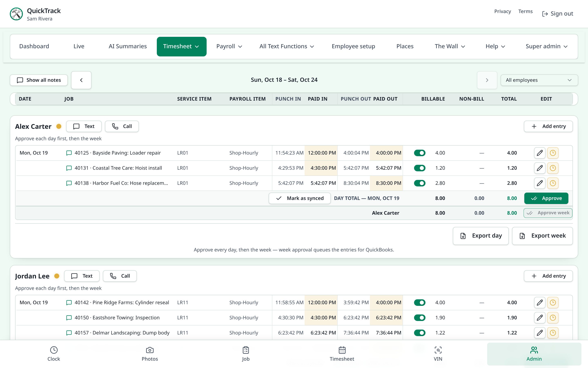Go to previous week
Image resolution: width=588 pixels, height=368 pixels.
click(x=81, y=80)
